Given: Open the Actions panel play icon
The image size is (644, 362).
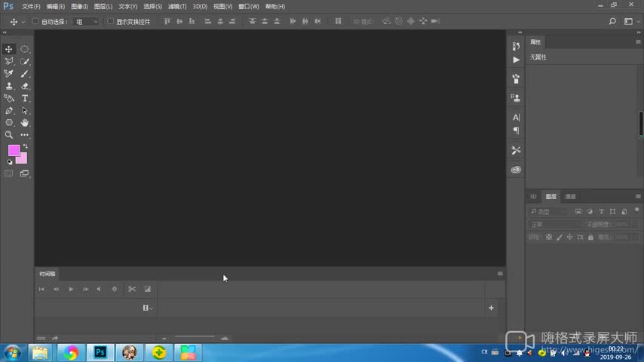Looking at the screenshot, I should point(516,60).
